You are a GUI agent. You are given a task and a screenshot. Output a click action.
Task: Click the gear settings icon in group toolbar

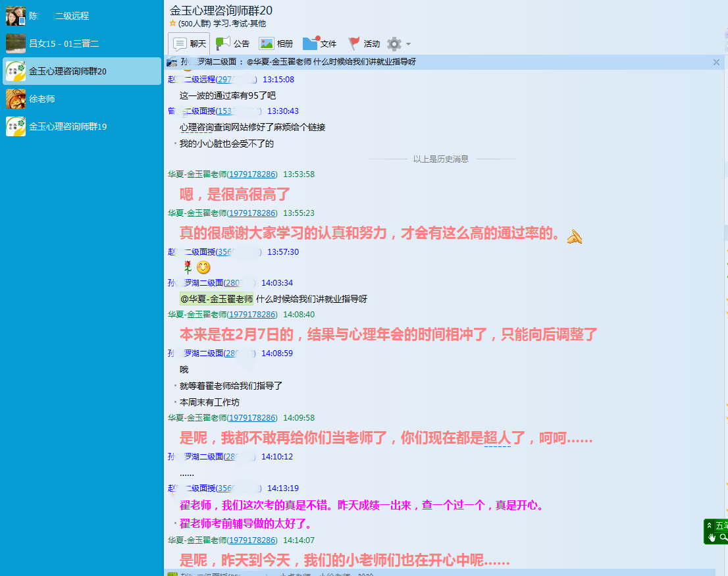pos(394,44)
